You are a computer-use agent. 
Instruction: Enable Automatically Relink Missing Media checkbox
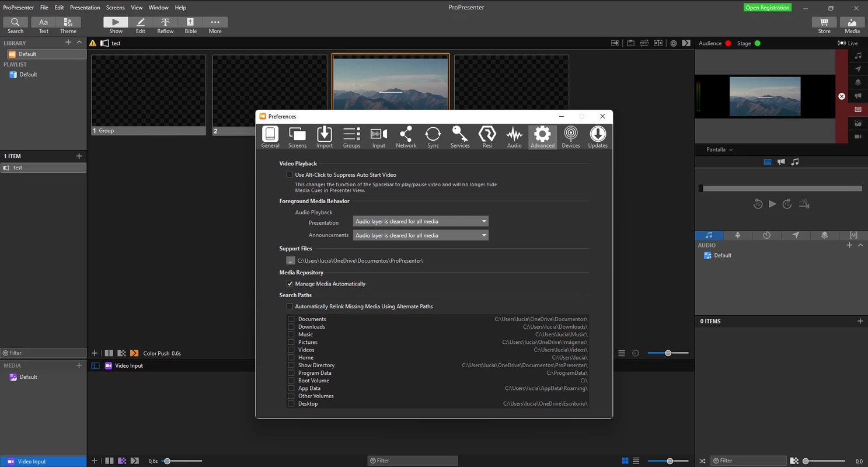290,306
